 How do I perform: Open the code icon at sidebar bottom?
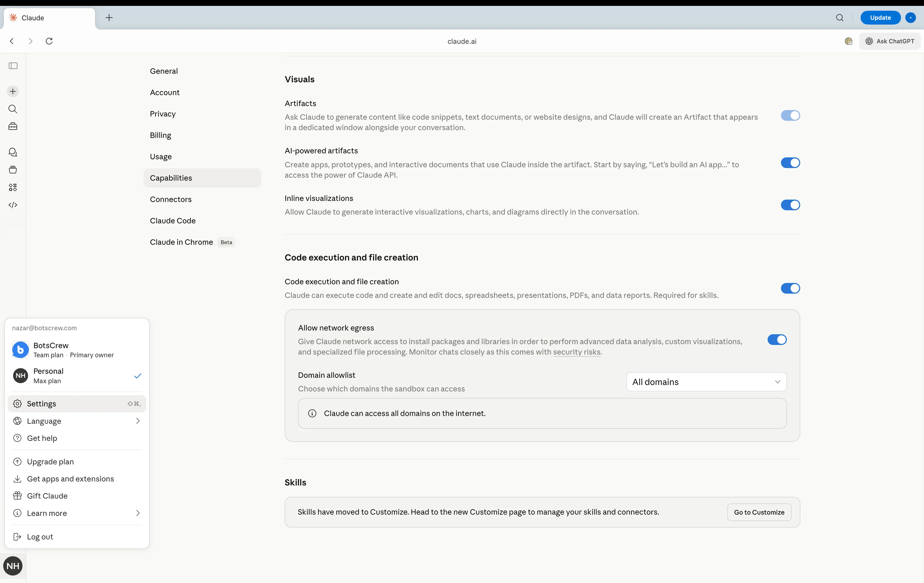click(13, 205)
